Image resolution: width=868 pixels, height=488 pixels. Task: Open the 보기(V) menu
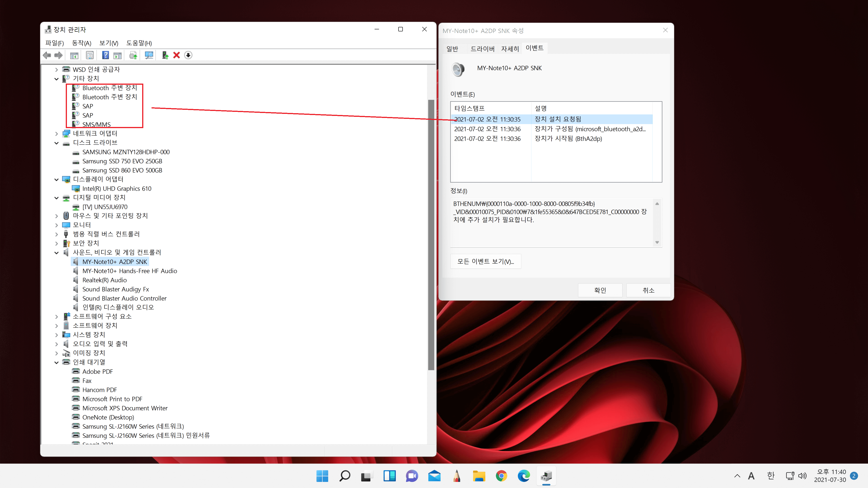click(108, 43)
